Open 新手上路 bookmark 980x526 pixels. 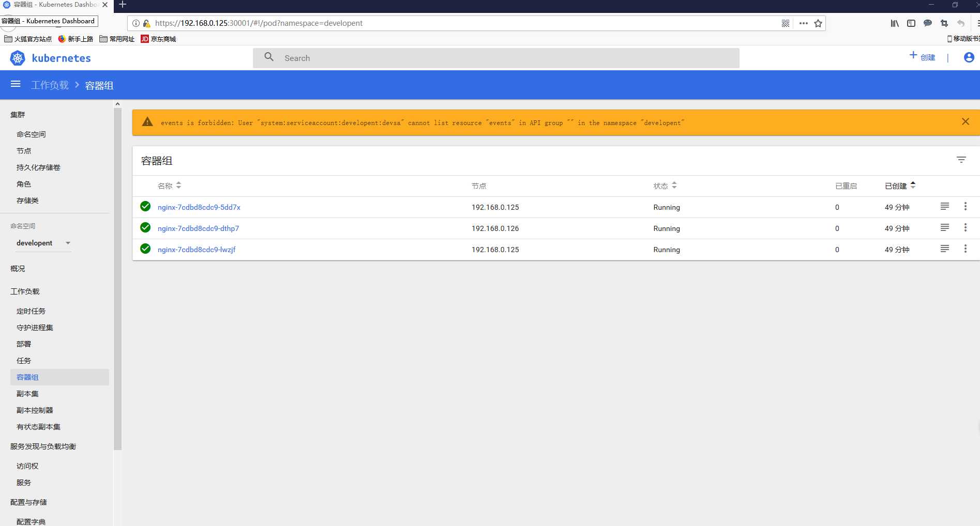(x=76, y=39)
